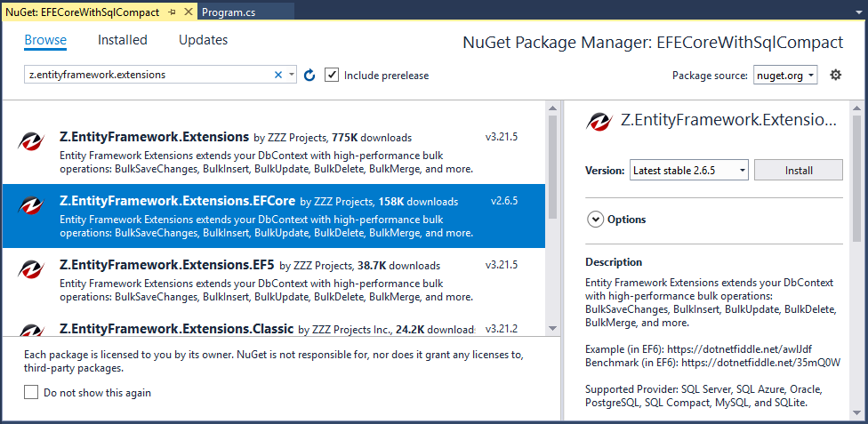Click package list scrollbar up arrow

(x=552, y=108)
